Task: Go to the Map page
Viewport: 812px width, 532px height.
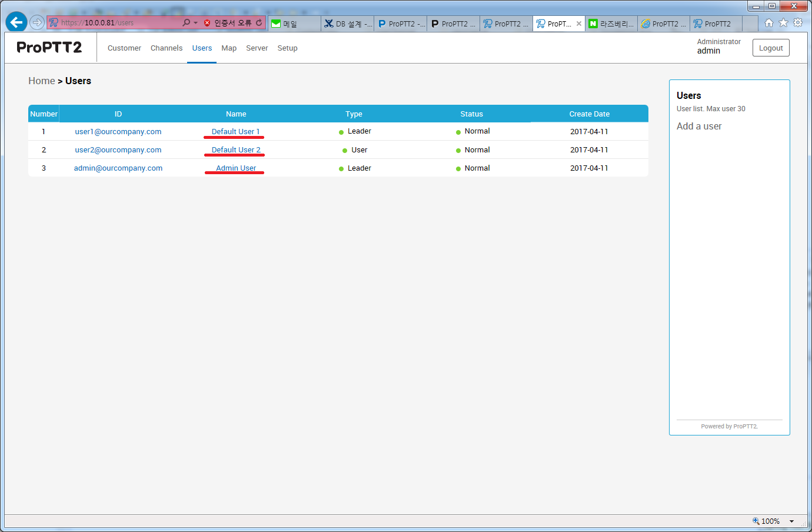Action: tap(229, 48)
